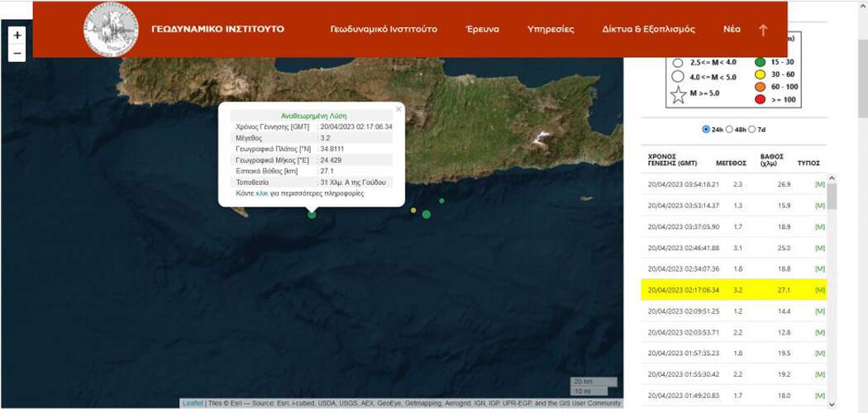Zoom out of the map

click(x=17, y=54)
